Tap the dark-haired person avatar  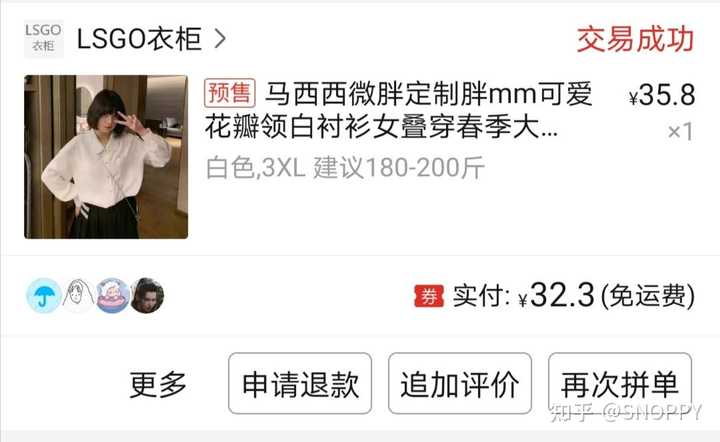click(147, 296)
